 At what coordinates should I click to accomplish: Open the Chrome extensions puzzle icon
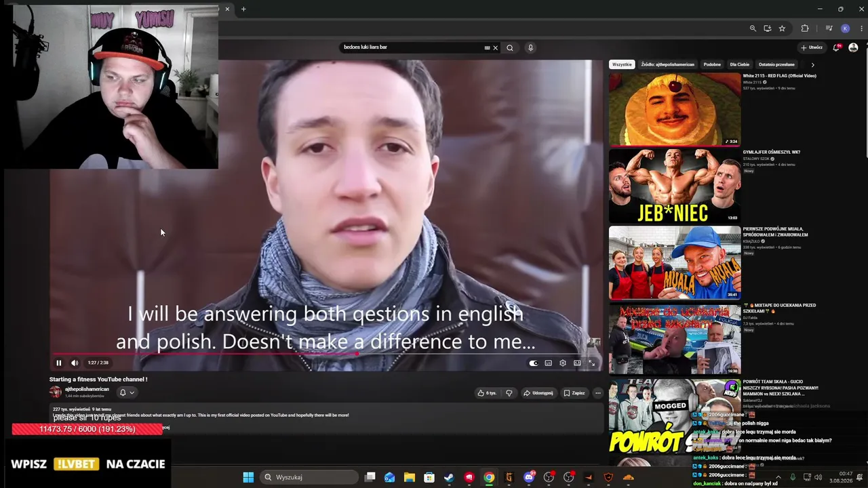805,28
